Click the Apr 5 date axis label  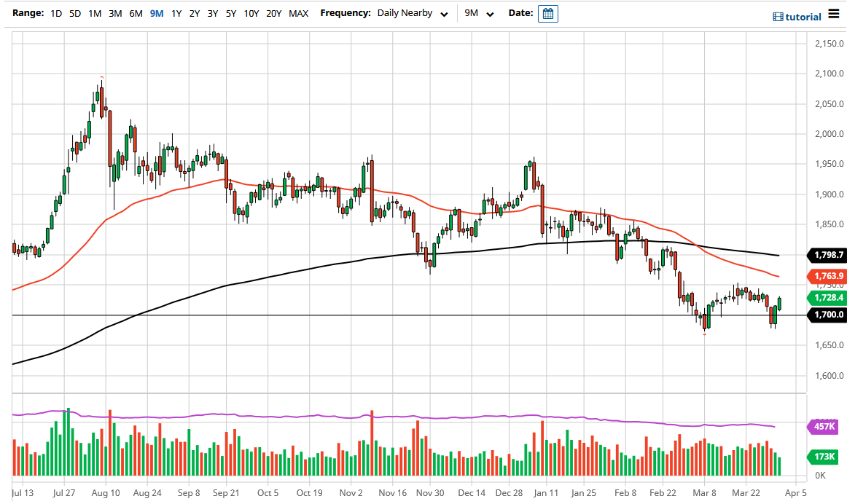click(x=796, y=493)
